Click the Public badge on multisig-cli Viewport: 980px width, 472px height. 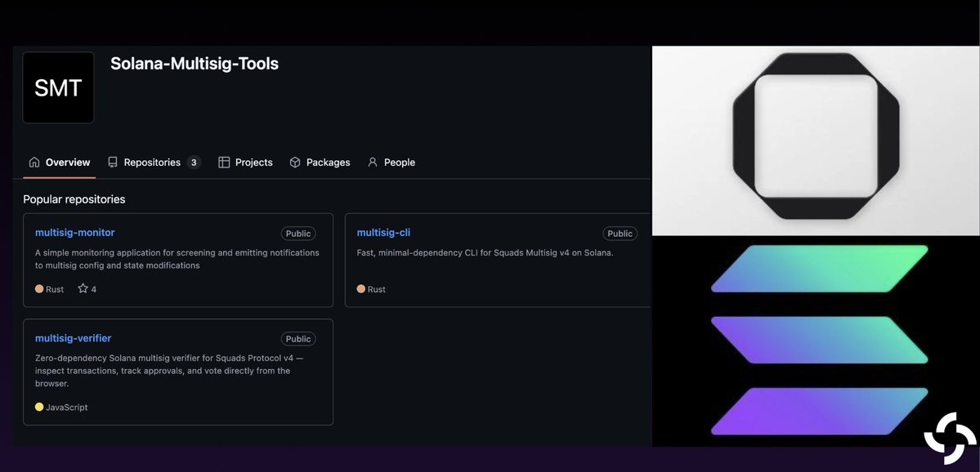620,234
